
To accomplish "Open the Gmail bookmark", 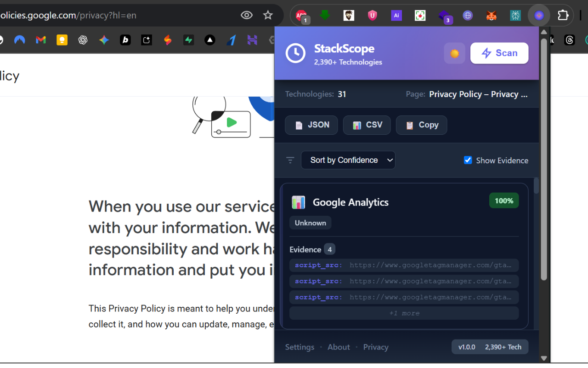I will point(41,40).
